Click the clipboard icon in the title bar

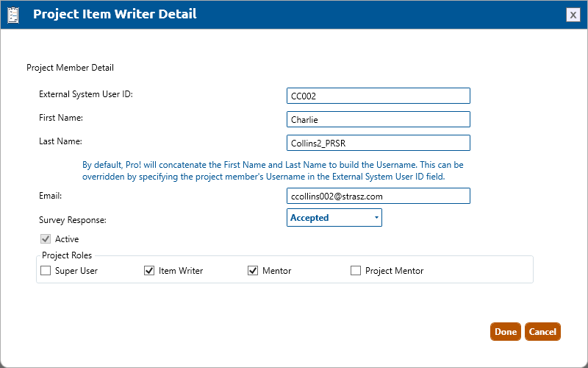pos(12,14)
